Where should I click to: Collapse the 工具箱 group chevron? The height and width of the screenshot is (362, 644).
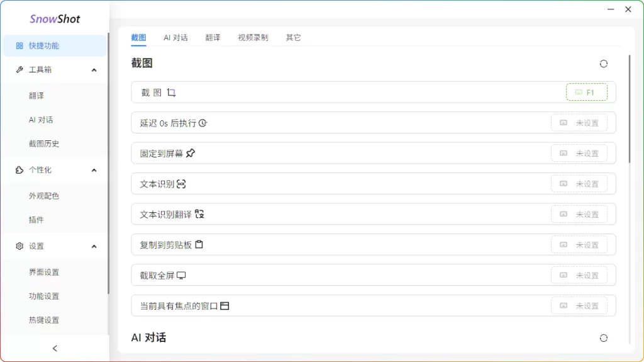tap(94, 70)
